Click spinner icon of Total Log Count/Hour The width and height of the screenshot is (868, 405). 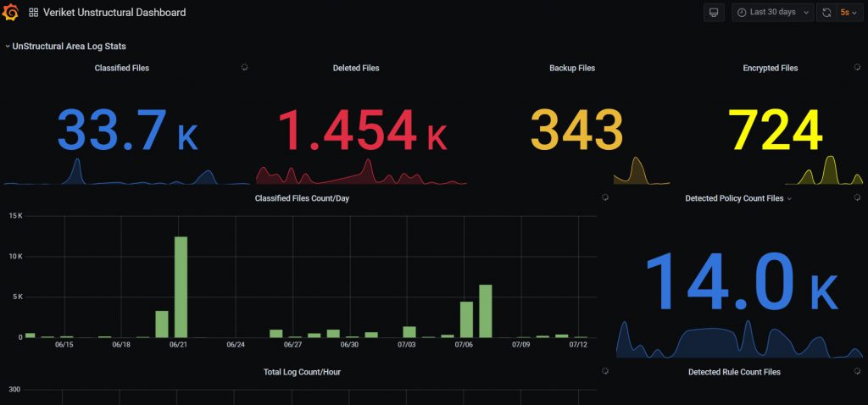pos(605,371)
